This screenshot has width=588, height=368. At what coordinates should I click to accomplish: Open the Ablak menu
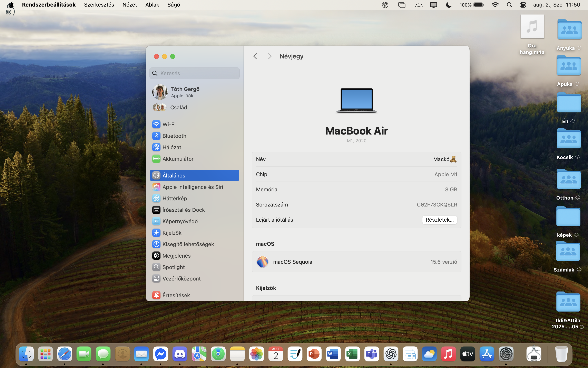pos(152,5)
